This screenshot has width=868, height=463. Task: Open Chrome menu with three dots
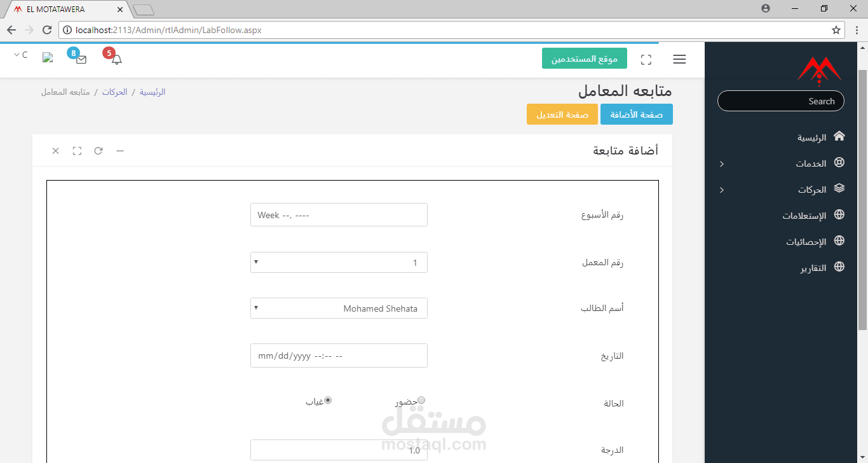click(857, 30)
